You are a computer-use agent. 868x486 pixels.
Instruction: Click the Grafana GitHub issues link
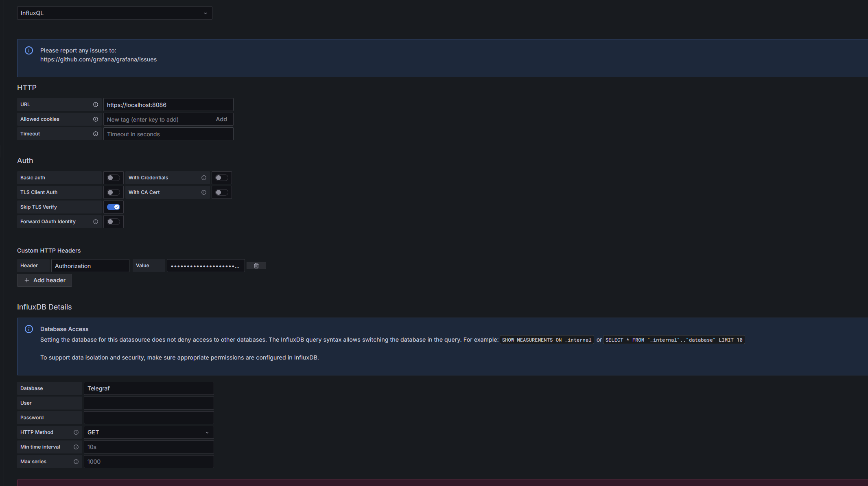point(98,59)
